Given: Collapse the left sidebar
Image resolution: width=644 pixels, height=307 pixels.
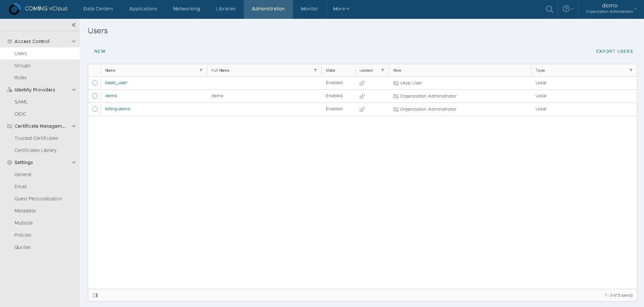Looking at the screenshot, I should pos(74,25).
